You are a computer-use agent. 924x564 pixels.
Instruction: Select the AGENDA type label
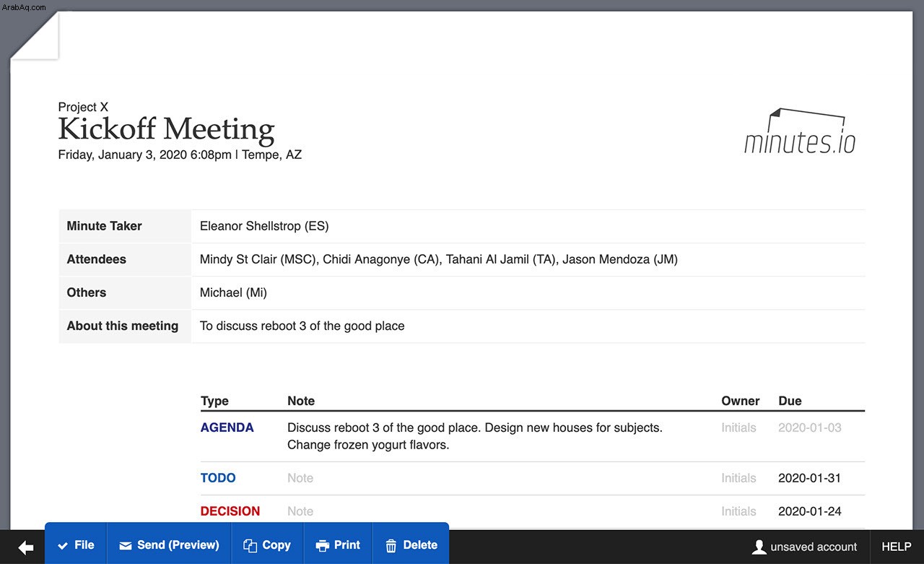click(227, 428)
